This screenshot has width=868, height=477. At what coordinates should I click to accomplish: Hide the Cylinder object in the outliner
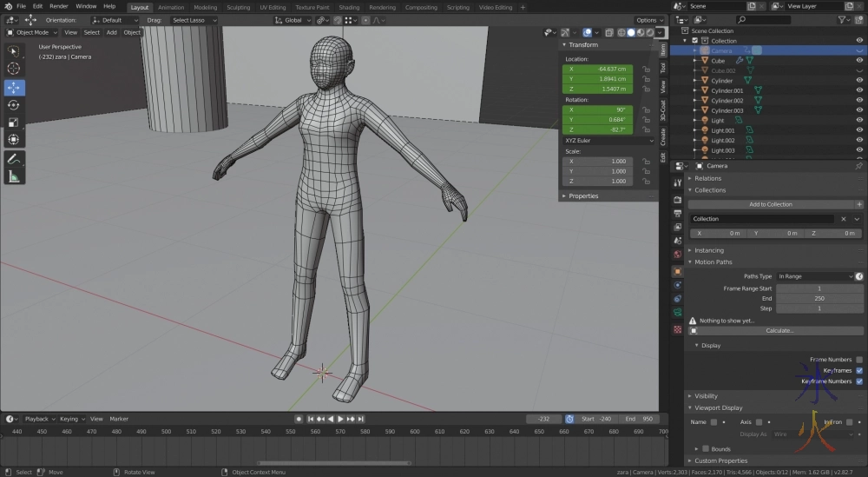(859, 81)
